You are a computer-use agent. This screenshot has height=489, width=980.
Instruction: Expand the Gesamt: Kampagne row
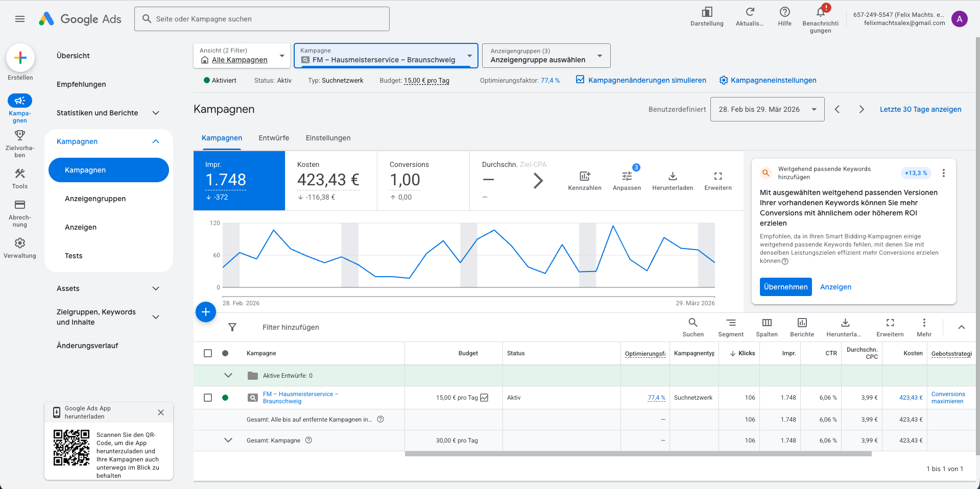tap(228, 440)
